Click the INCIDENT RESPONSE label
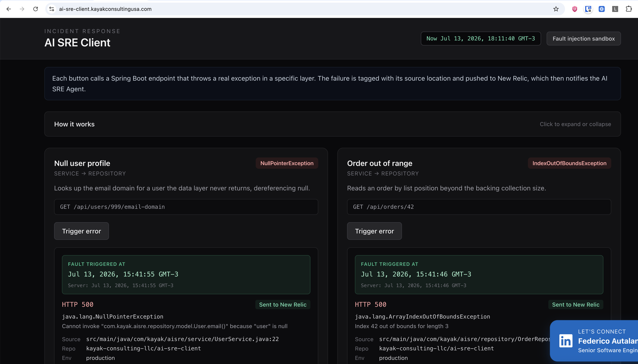The width and height of the screenshot is (638, 364). [x=82, y=31]
